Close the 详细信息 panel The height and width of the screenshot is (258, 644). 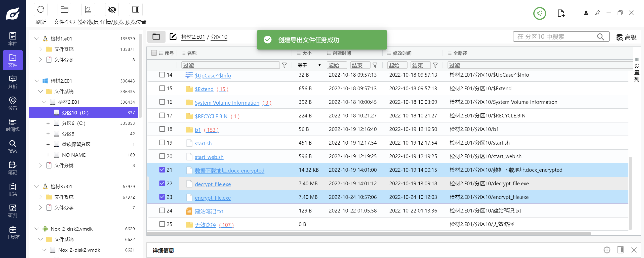[x=634, y=250]
